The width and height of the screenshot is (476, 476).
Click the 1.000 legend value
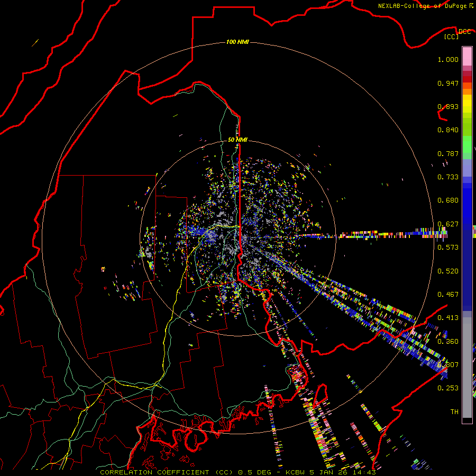pyautogui.click(x=448, y=59)
